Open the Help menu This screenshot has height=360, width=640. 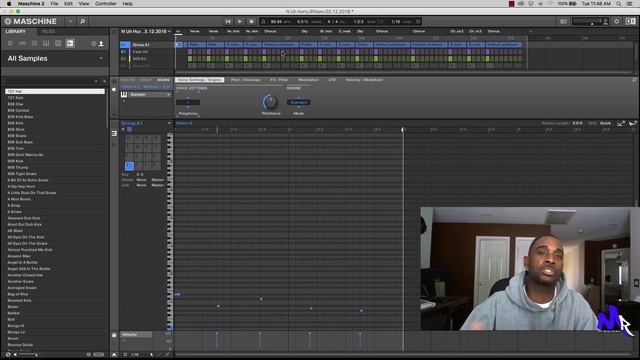coord(127,4)
